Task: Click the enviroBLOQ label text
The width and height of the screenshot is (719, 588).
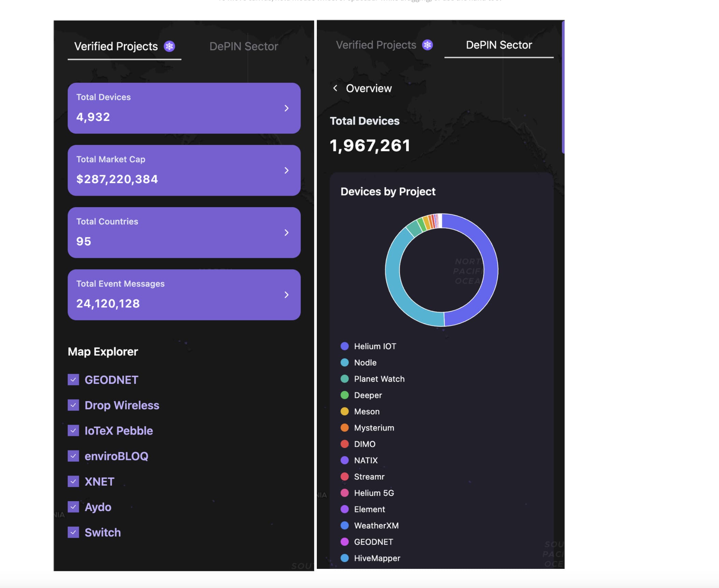Action: coord(116,456)
